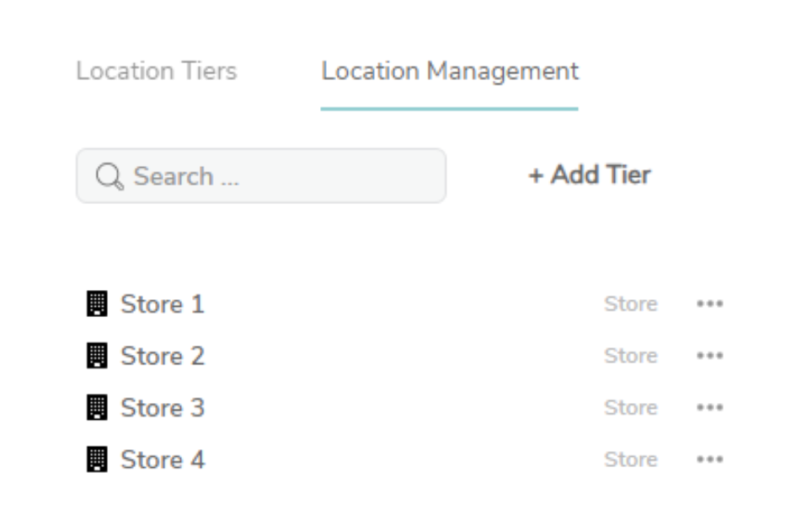Click the building icon beside Store 4
Image resolution: width=812 pixels, height=521 pixels.
click(97, 459)
